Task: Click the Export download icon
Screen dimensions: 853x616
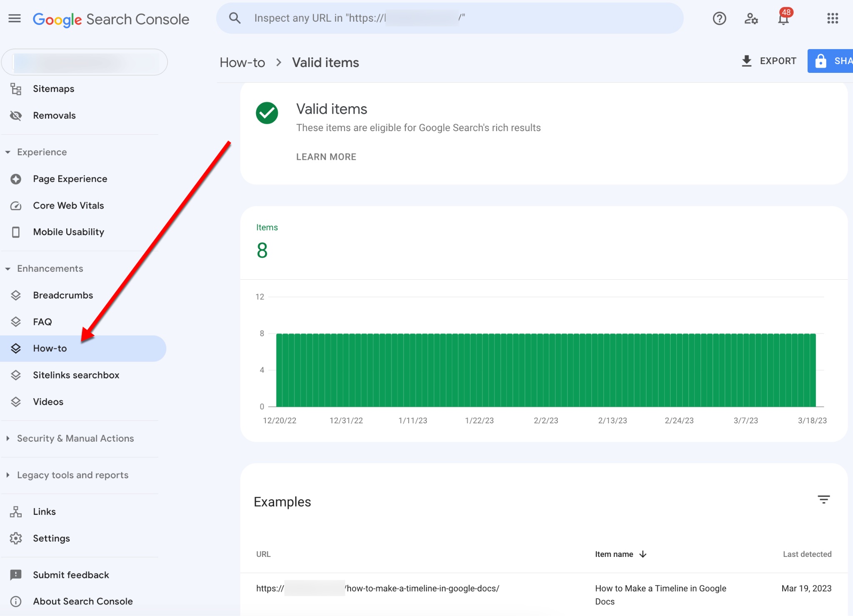Action: 746,61
